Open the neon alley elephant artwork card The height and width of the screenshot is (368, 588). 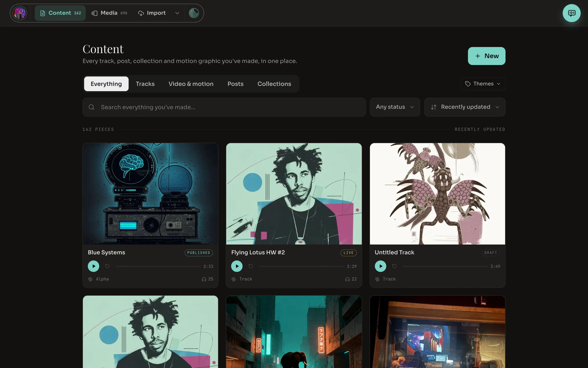tap(294, 332)
